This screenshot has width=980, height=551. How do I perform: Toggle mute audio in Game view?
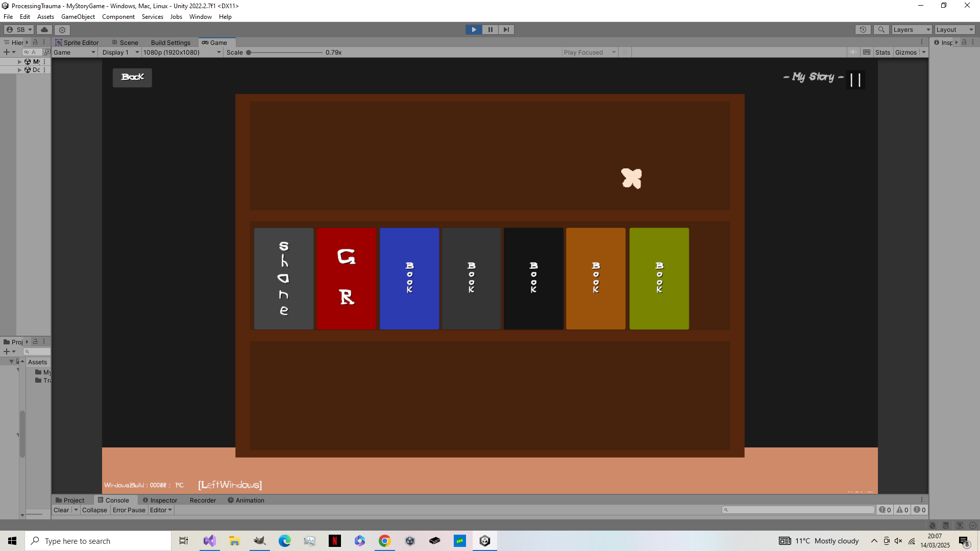point(853,52)
